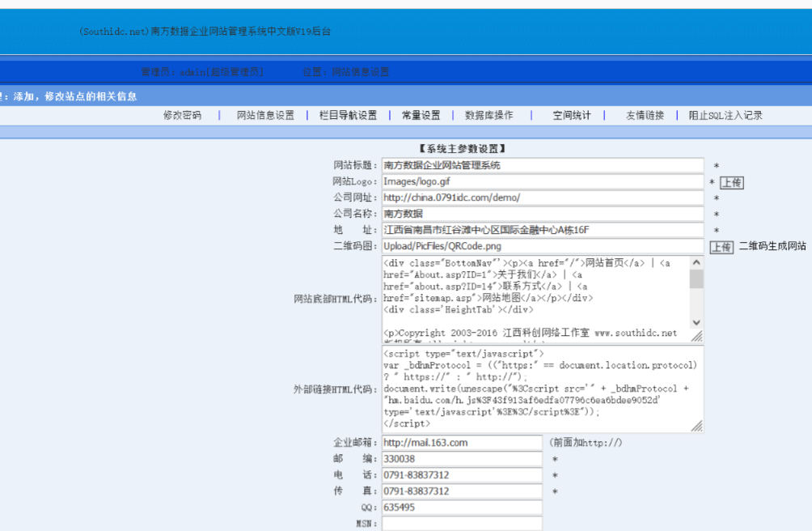Image resolution: width=812 pixels, height=531 pixels.
Task: Click the 企业邮箱 enterprise email input field
Action: (x=461, y=443)
